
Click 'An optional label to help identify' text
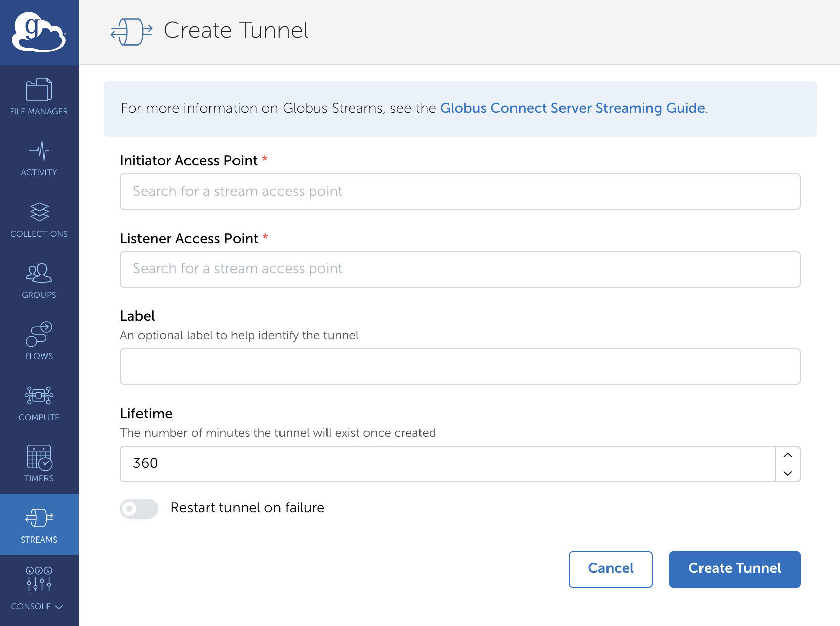[240, 335]
